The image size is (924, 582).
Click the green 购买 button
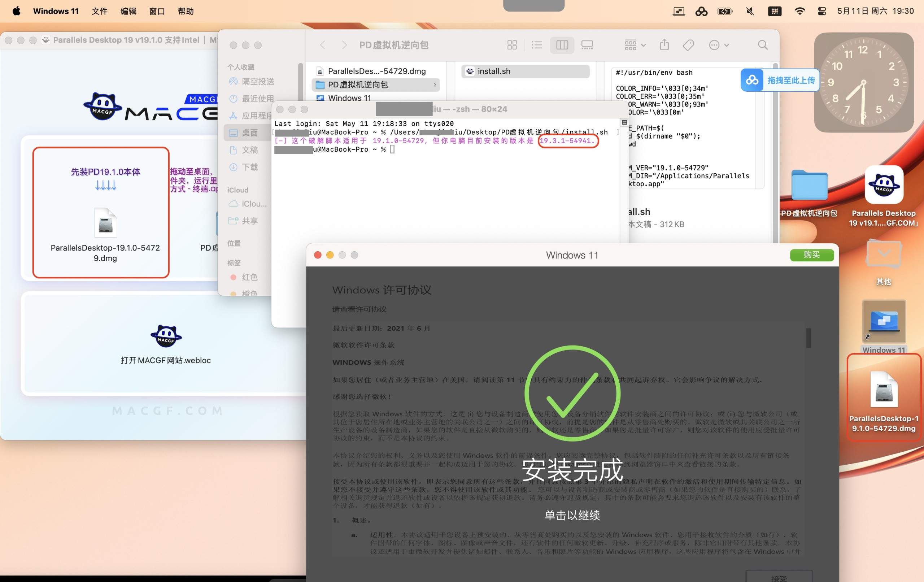[x=812, y=255]
